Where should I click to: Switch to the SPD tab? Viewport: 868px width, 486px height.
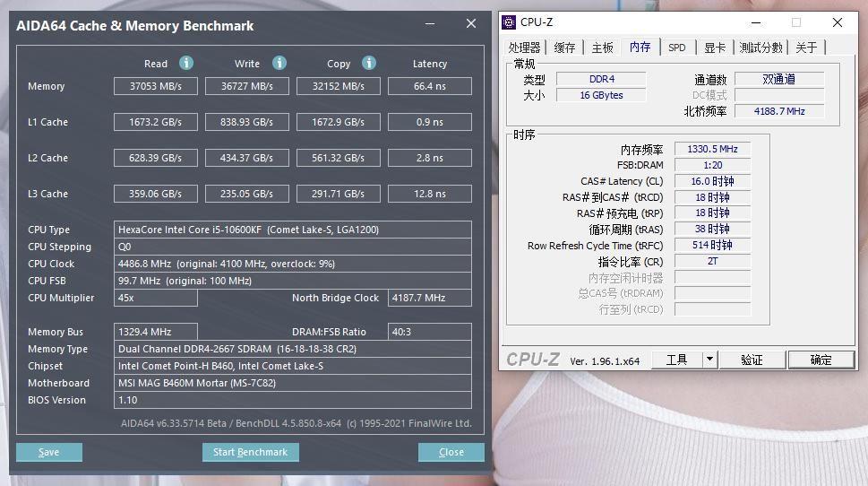point(677,48)
